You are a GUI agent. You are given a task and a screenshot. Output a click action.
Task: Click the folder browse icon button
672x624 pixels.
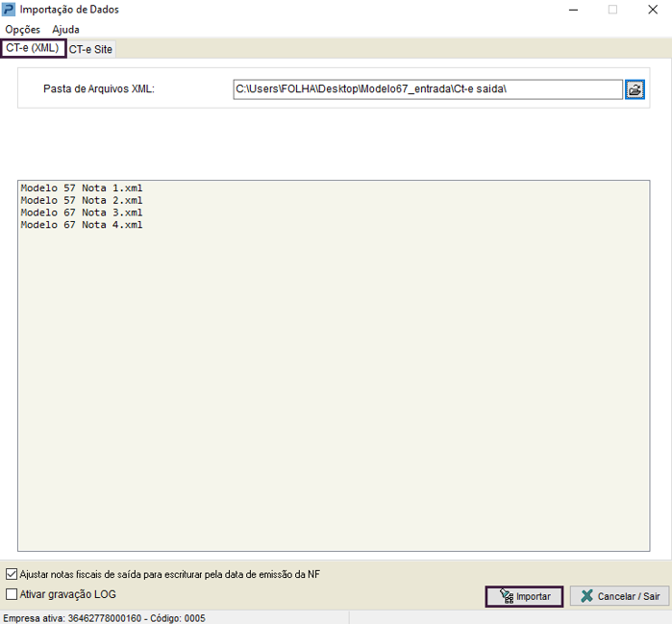(635, 89)
